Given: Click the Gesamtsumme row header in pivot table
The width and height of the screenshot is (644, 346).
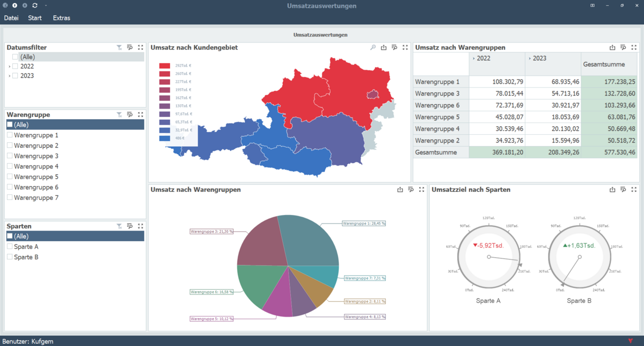Looking at the screenshot, I should 441,152.
